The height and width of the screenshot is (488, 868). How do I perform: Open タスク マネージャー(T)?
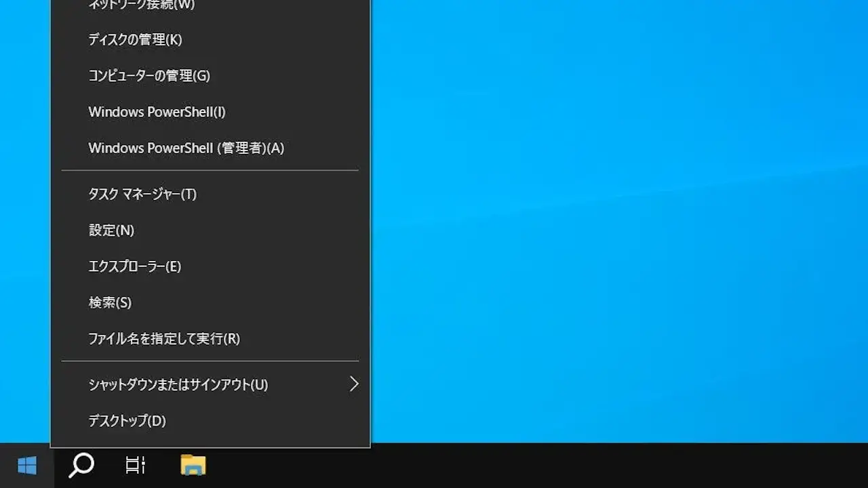[210, 194]
